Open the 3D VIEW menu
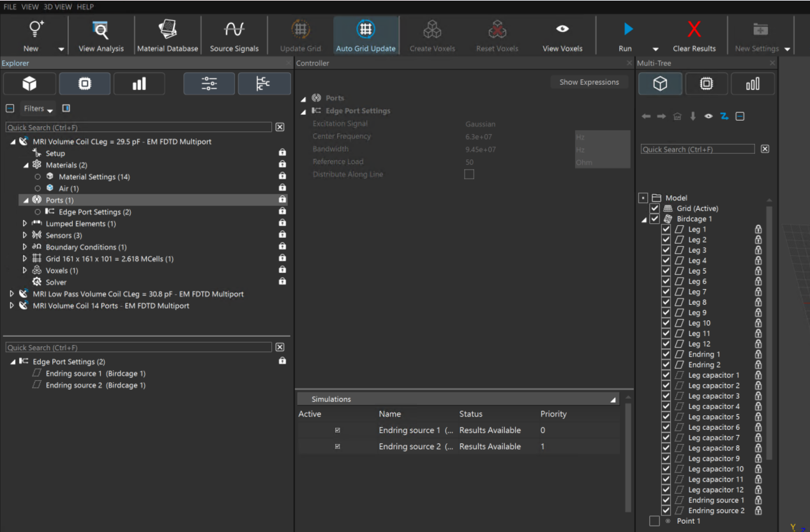Viewport: 810px width, 532px height. click(57, 7)
